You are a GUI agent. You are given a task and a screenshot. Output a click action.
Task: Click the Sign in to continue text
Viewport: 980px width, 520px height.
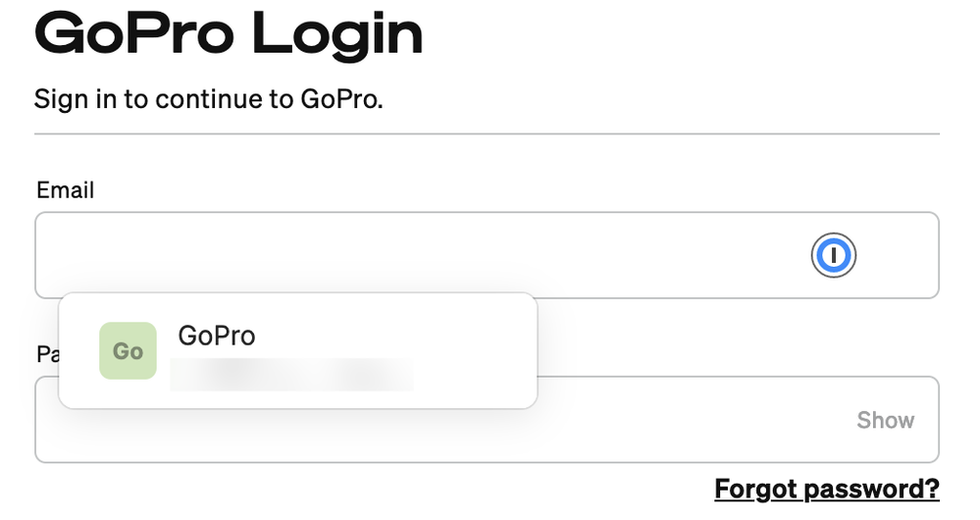pos(208,99)
